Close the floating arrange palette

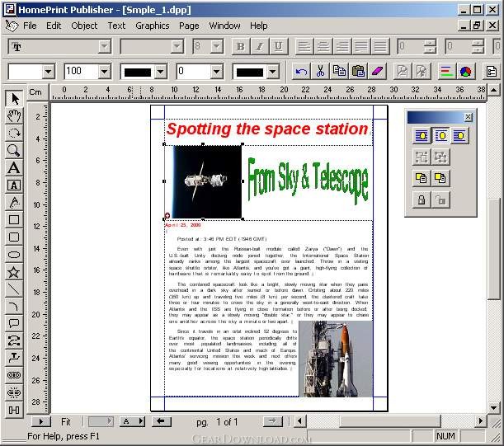469,117
